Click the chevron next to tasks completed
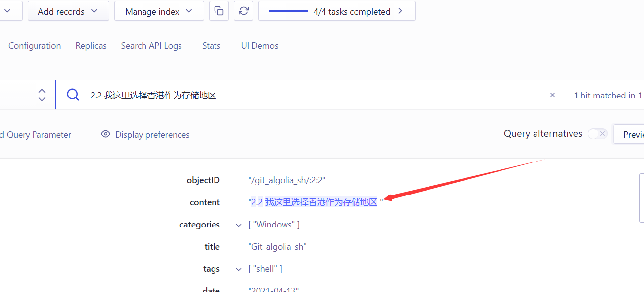The image size is (644, 292). point(400,11)
